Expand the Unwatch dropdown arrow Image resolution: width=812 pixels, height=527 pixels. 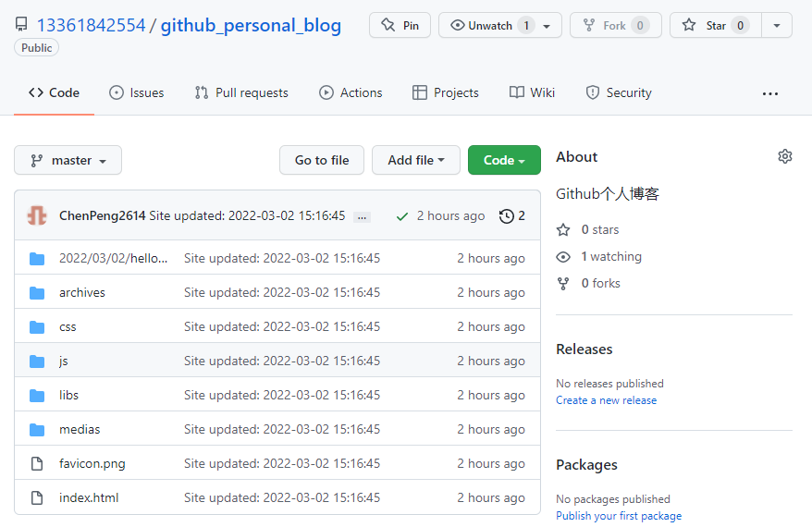(547, 26)
